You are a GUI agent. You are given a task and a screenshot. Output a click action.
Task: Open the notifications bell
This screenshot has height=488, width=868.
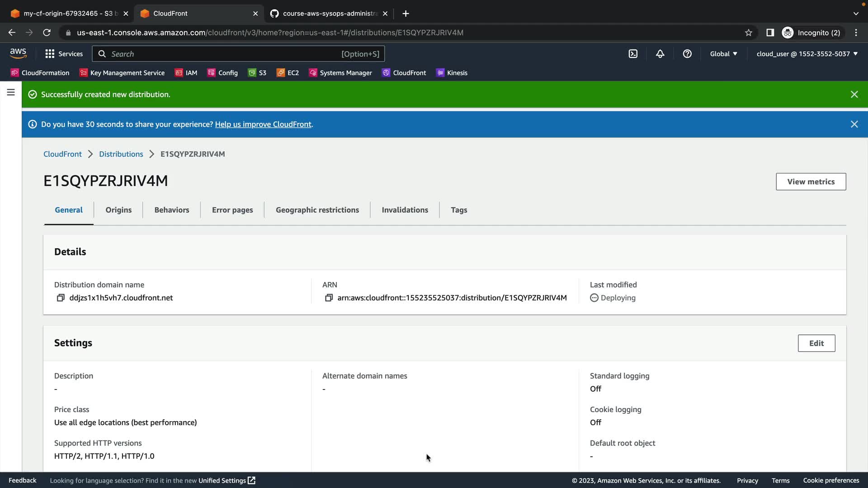coord(660,54)
